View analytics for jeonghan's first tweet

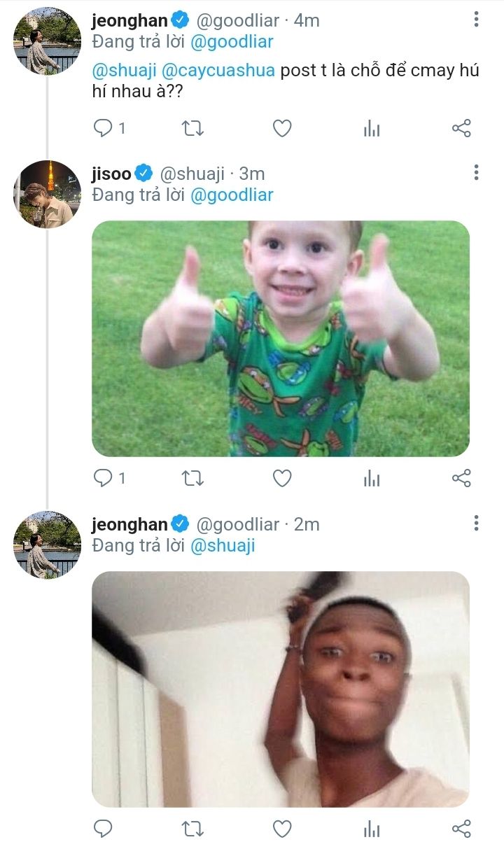point(372,128)
